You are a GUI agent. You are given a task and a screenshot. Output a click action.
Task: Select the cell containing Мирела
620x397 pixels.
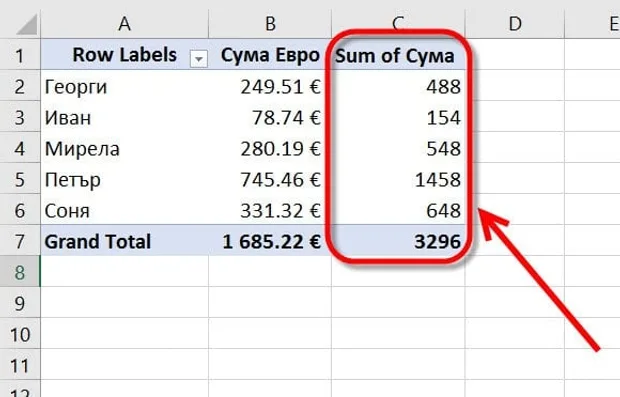[x=125, y=148]
